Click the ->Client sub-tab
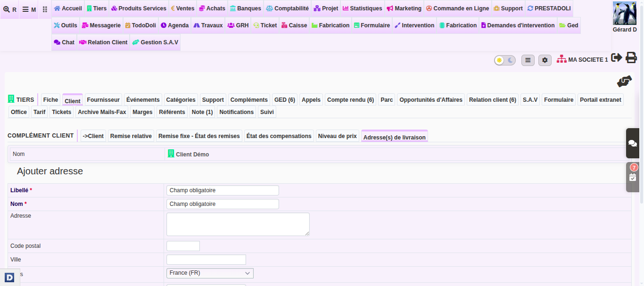 (93, 136)
